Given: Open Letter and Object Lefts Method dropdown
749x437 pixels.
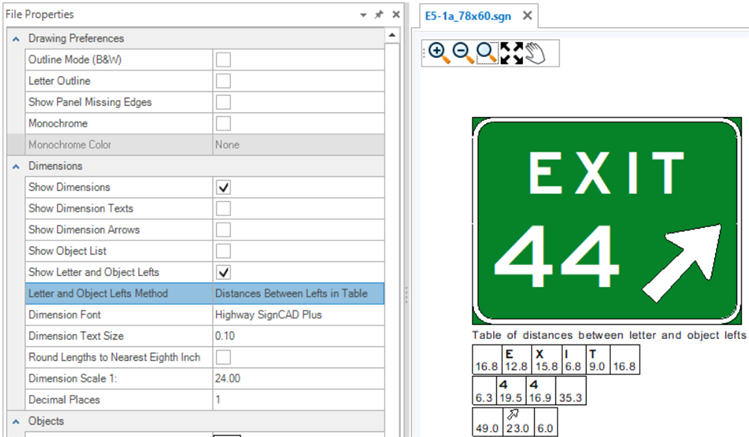Looking at the screenshot, I should click(297, 293).
